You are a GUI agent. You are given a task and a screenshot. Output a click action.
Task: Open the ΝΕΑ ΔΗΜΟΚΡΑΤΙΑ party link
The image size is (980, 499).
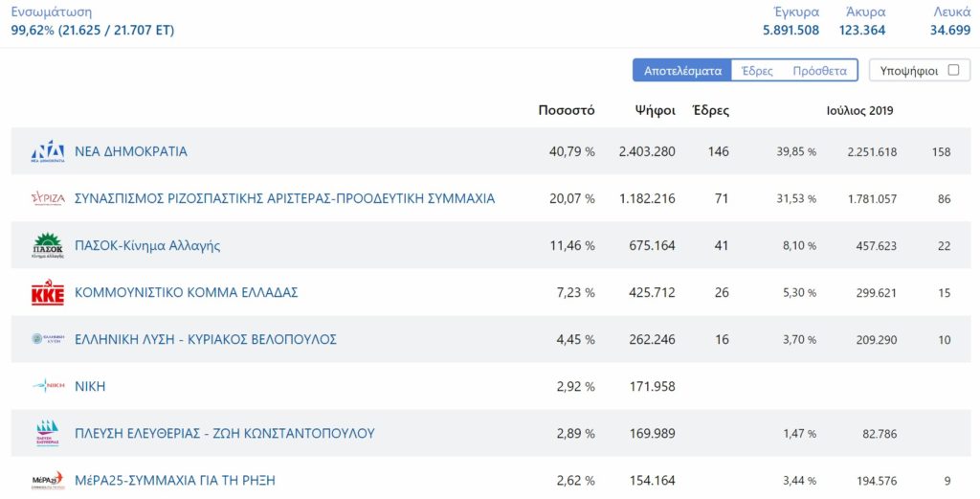(130, 151)
